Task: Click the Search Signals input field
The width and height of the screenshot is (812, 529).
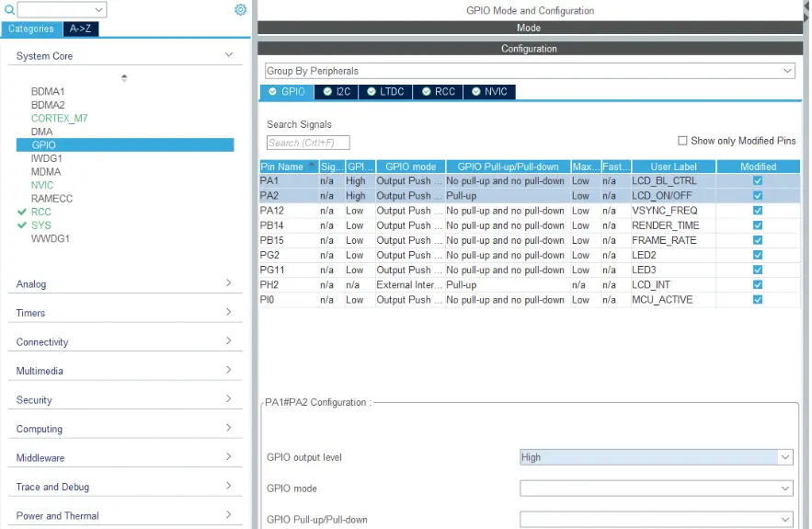Action: (308, 143)
